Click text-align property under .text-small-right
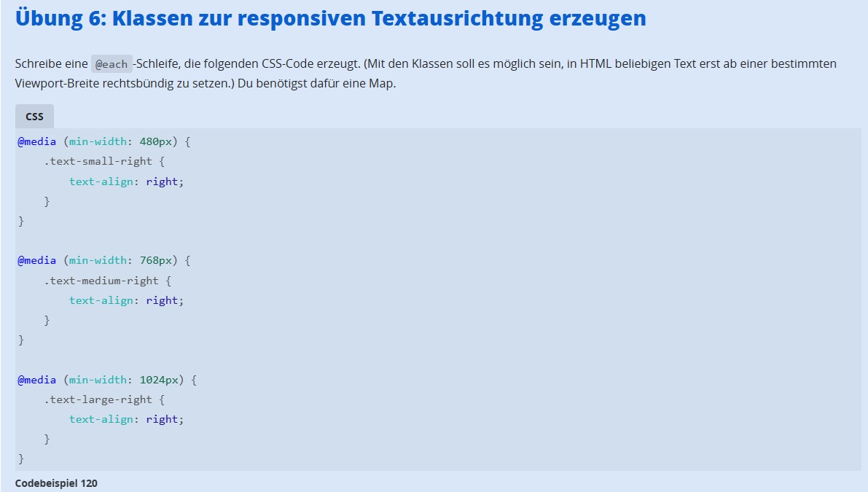The image size is (868, 492). coord(101,181)
